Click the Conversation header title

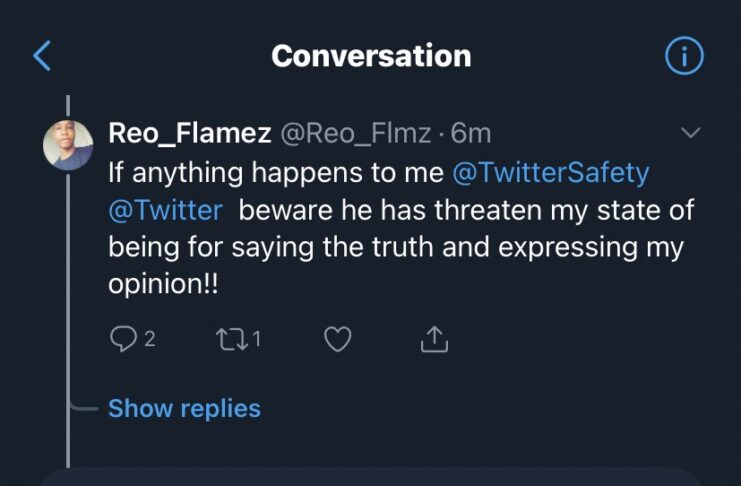tap(371, 56)
